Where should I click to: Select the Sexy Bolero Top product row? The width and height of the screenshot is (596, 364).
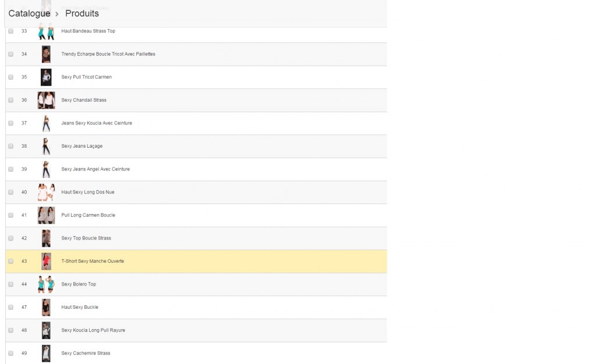pyautogui.click(x=79, y=284)
